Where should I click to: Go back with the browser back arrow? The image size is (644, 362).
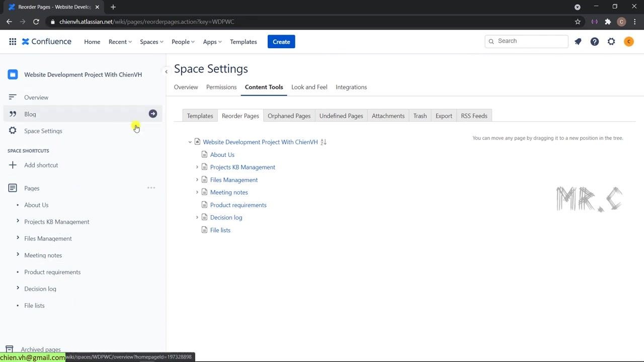[9, 22]
